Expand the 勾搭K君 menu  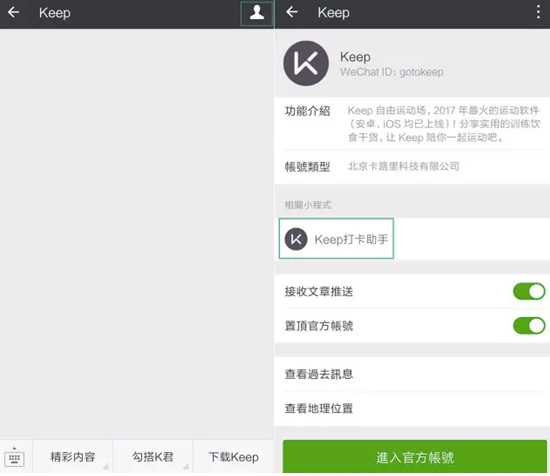[x=153, y=457]
